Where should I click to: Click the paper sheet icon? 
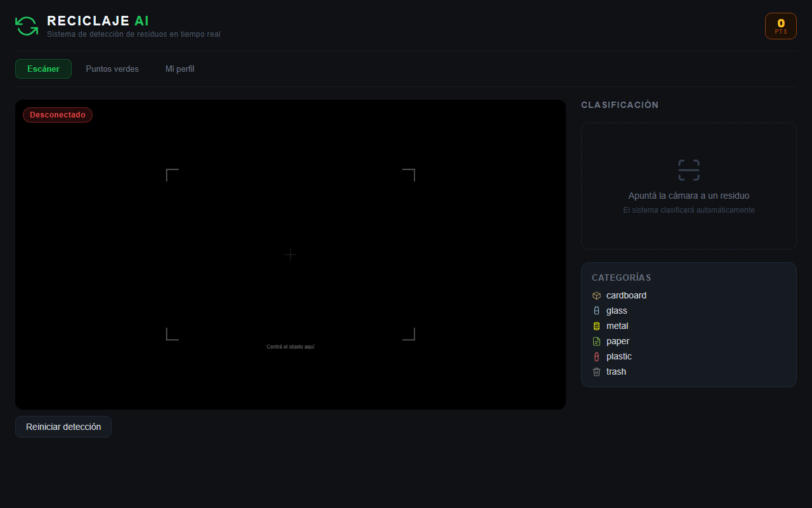coord(596,341)
